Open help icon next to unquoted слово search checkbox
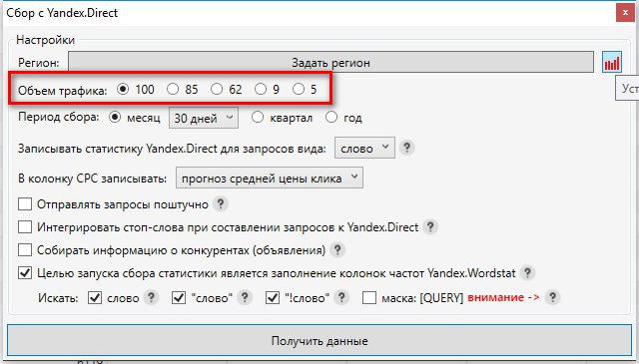This screenshot has height=364, width=639. click(x=151, y=297)
